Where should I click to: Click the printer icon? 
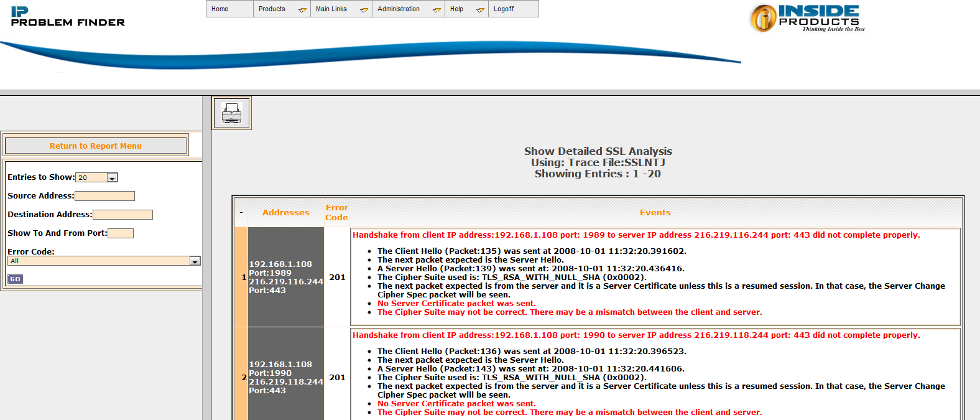point(231,113)
